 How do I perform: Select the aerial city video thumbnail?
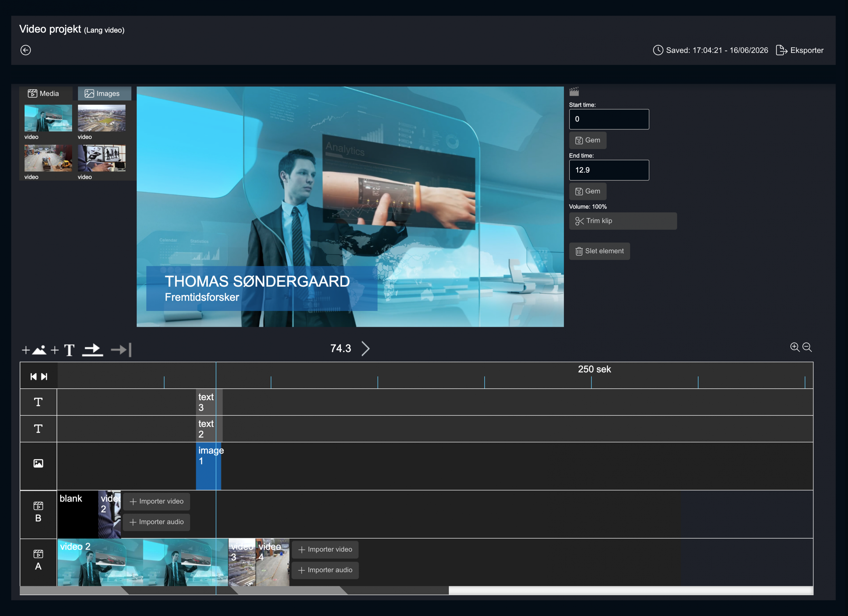(102, 118)
